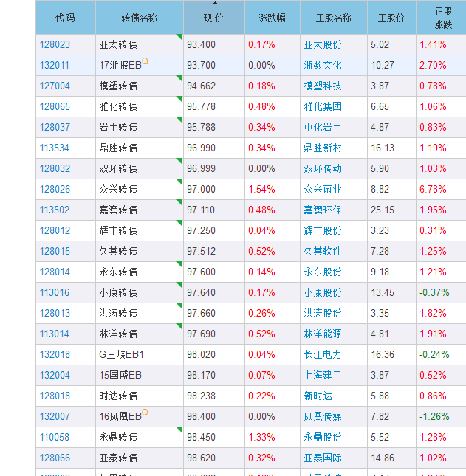Screen dimensions: 466x476
Task: Select the 15国盛EB bond name cell
Action: 140,375
